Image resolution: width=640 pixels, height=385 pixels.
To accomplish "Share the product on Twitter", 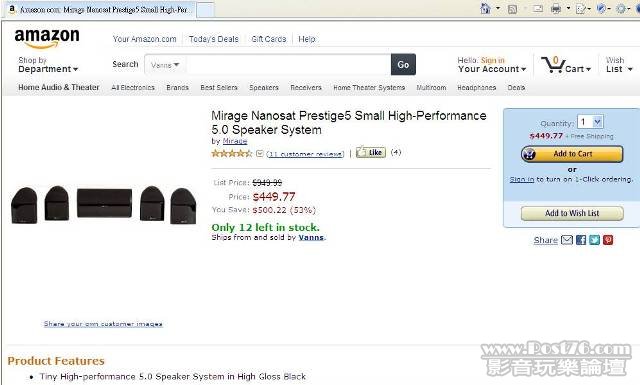I will click(594, 240).
